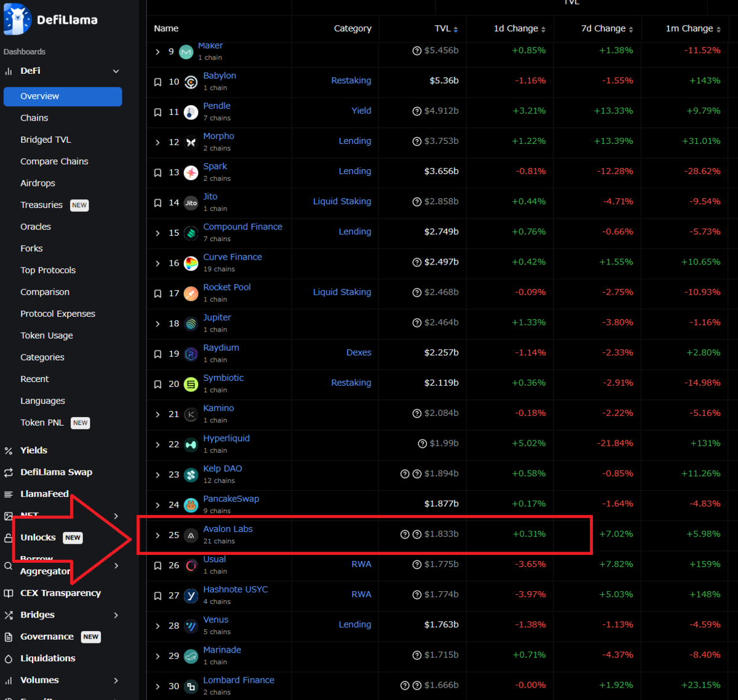
Task: Click the Symbiotic protocol logo
Action: pos(191,384)
